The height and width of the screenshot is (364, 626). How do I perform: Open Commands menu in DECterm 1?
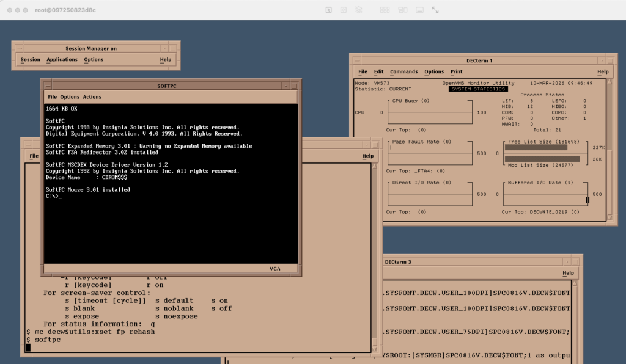[x=403, y=72]
